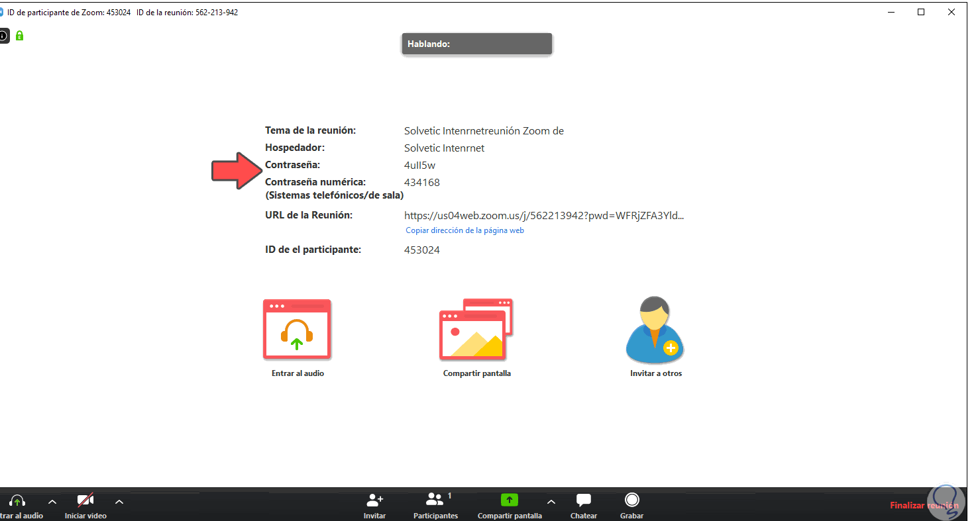Start recording with Grabar
The width and height of the screenshot is (980, 521).
tap(632, 506)
